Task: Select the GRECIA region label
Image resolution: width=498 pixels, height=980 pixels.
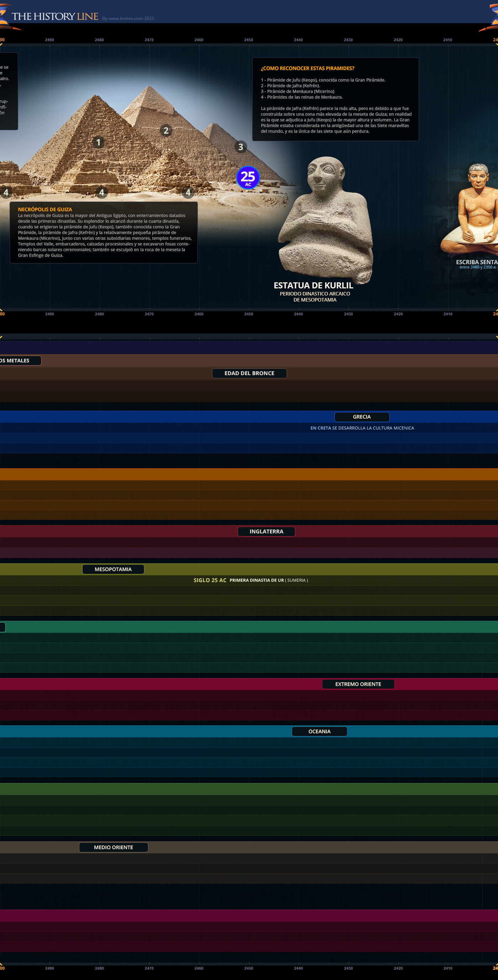Action: pos(362,417)
